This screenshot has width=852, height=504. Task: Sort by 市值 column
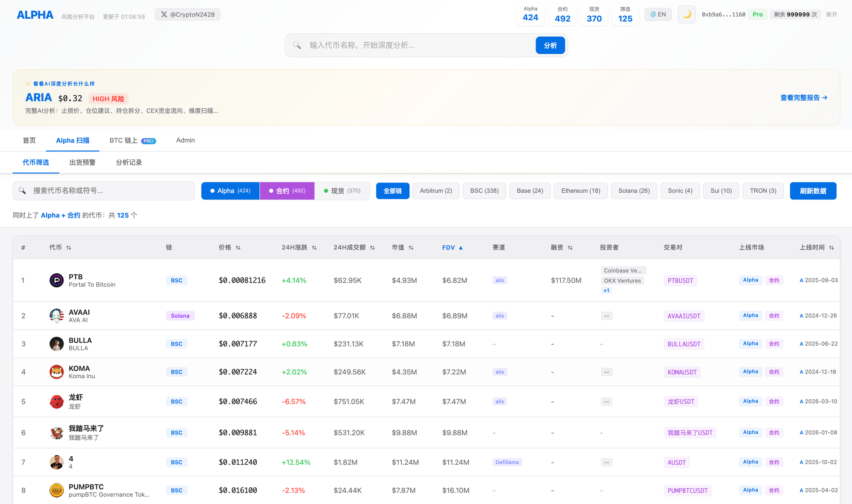point(403,247)
